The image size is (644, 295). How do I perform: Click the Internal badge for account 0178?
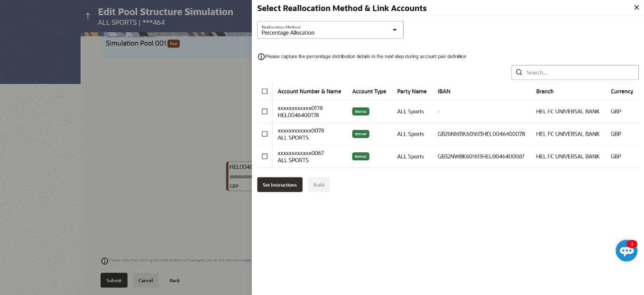[x=360, y=111]
